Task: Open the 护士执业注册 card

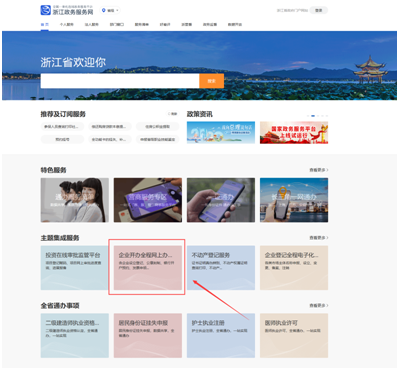Action: click(221, 335)
